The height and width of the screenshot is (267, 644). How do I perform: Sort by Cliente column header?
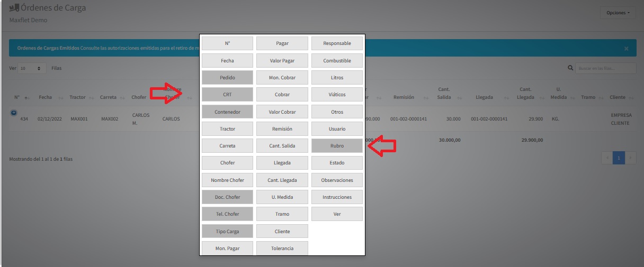coord(618,97)
